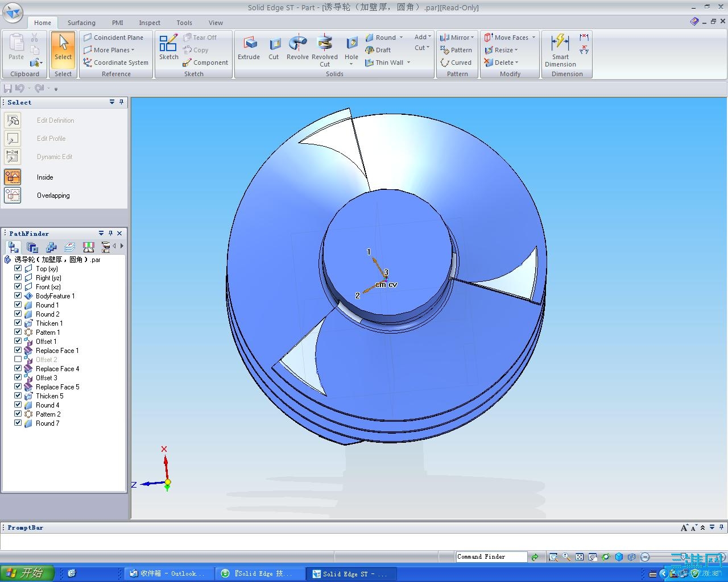Open the PathFinder feature tree tab
Image resolution: width=728 pixels, height=582 pixels.
point(13,247)
